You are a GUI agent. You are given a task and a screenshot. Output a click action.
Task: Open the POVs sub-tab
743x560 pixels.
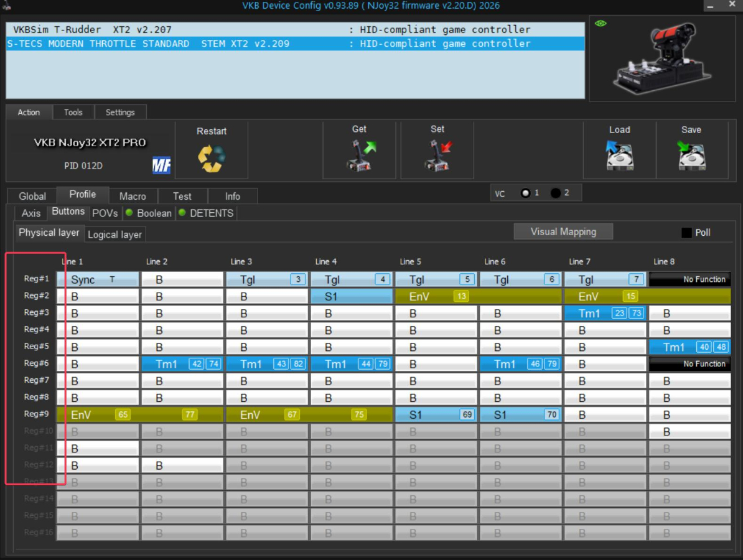click(105, 213)
